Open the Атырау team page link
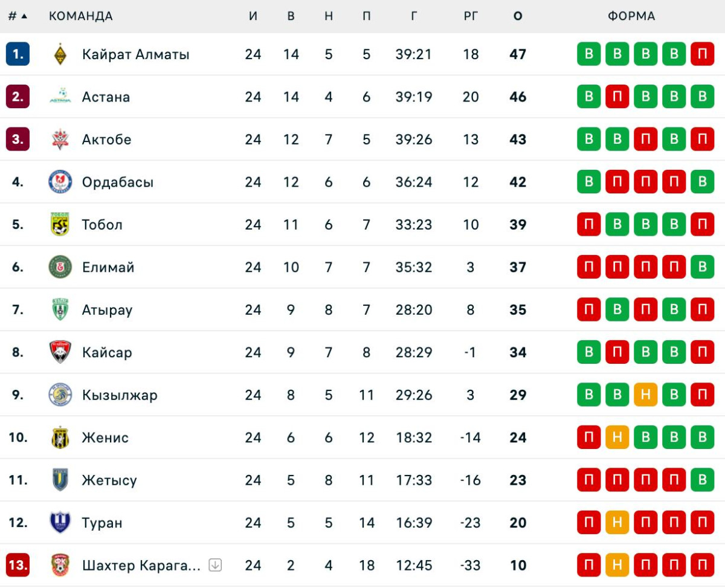The height and width of the screenshot is (588, 725). coord(107,310)
